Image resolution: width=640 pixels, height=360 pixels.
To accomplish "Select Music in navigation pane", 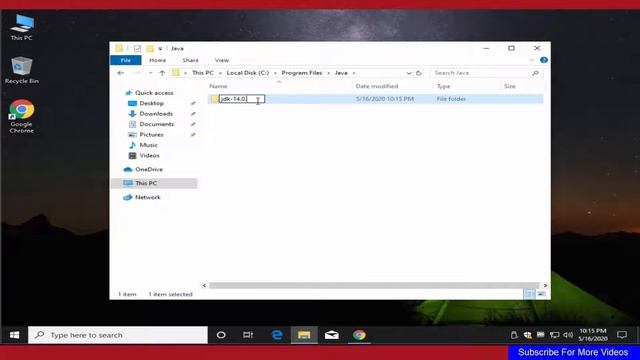I will pyautogui.click(x=148, y=145).
